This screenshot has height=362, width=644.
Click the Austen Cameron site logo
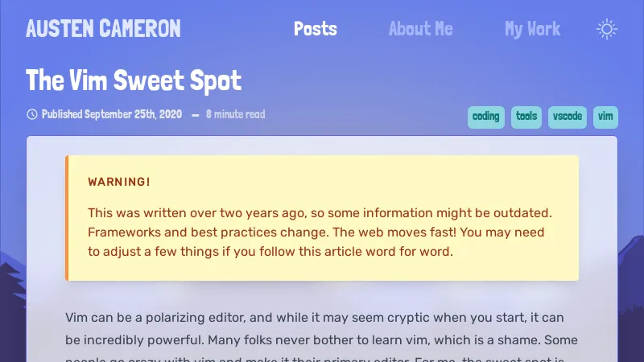click(103, 30)
